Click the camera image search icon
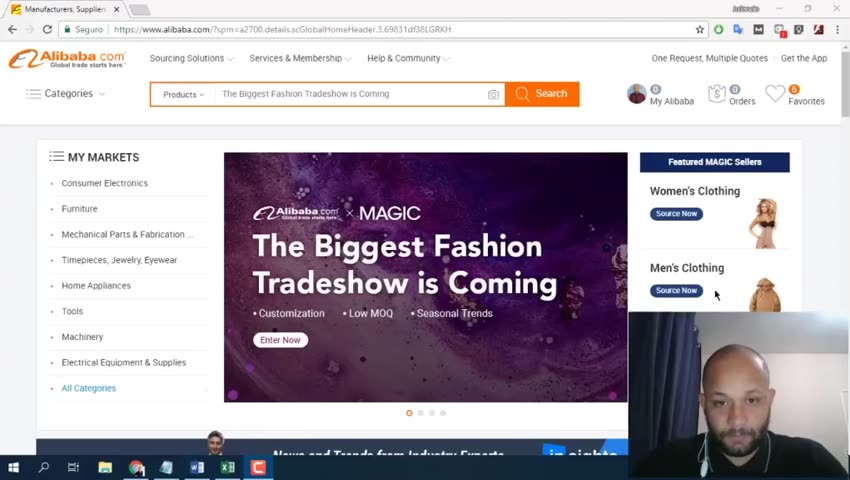This screenshot has height=480, width=850. [x=493, y=94]
